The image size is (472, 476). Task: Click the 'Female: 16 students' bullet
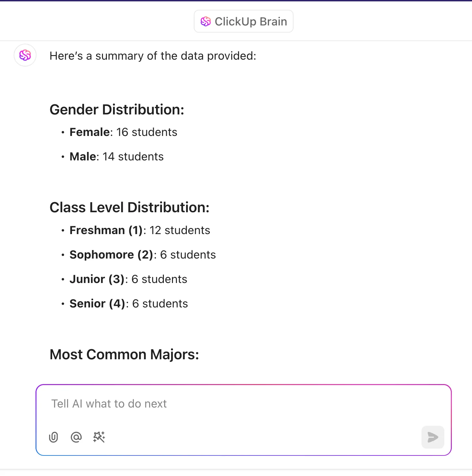(x=123, y=132)
